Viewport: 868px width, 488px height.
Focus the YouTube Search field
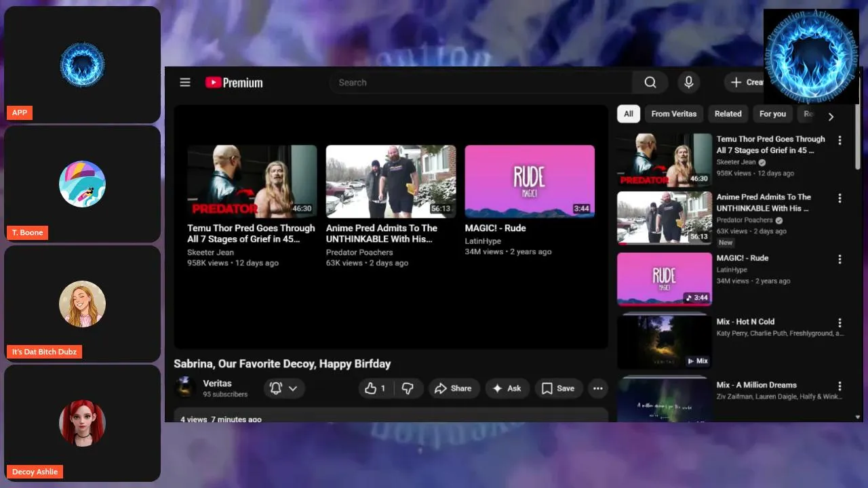tap(481, 83)
